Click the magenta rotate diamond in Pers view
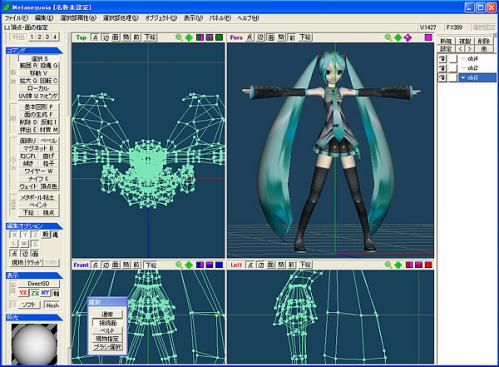Viewport: 499px width, 367px height. pos(408,37)
